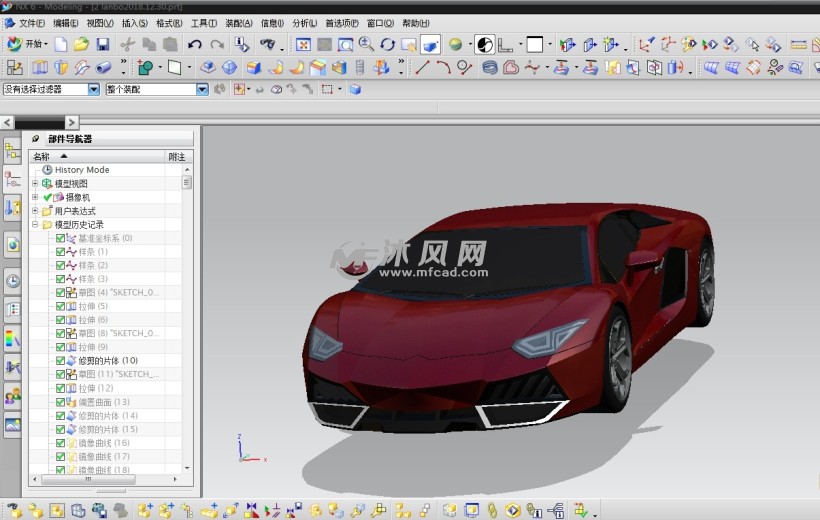Click the Extrude icon in the feature toolbar
The width and height of the screenshot is (820, 520).
(40, 67)
